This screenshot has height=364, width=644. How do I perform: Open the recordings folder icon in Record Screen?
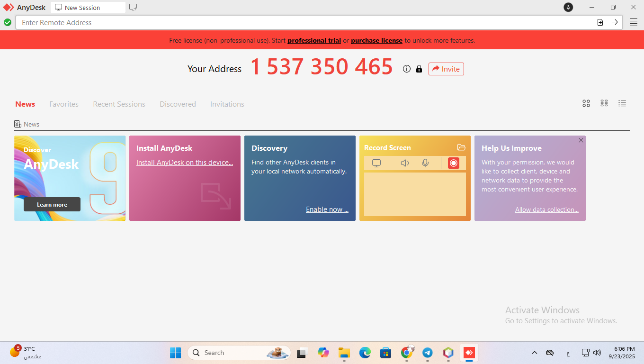pyautogui.click(x=461, y=147)
